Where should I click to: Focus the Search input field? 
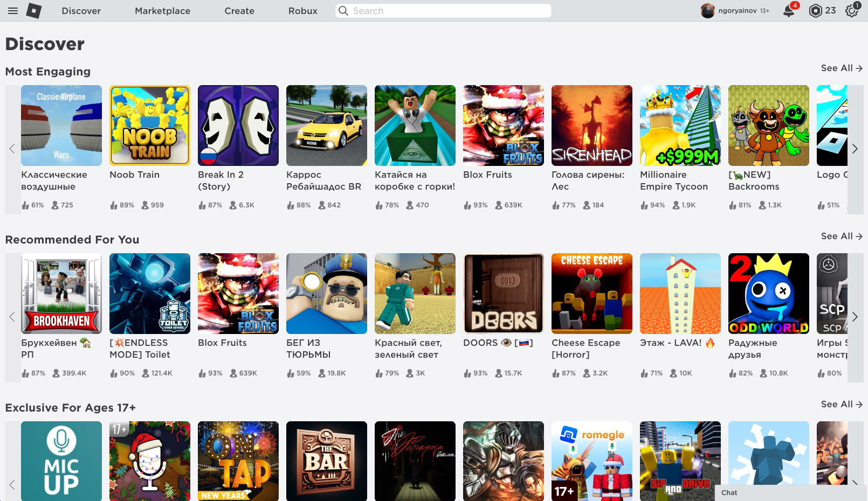tap(447, 11)
